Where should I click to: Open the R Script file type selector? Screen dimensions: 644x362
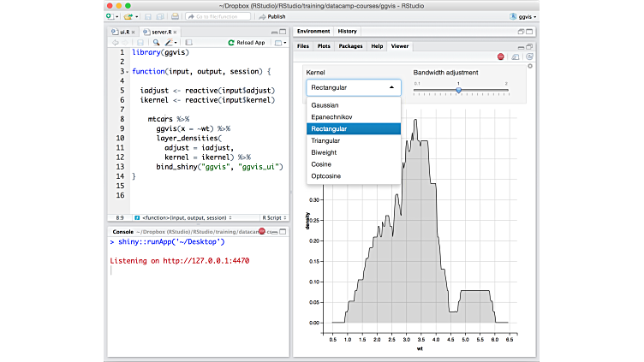click(x=274, y=217)
